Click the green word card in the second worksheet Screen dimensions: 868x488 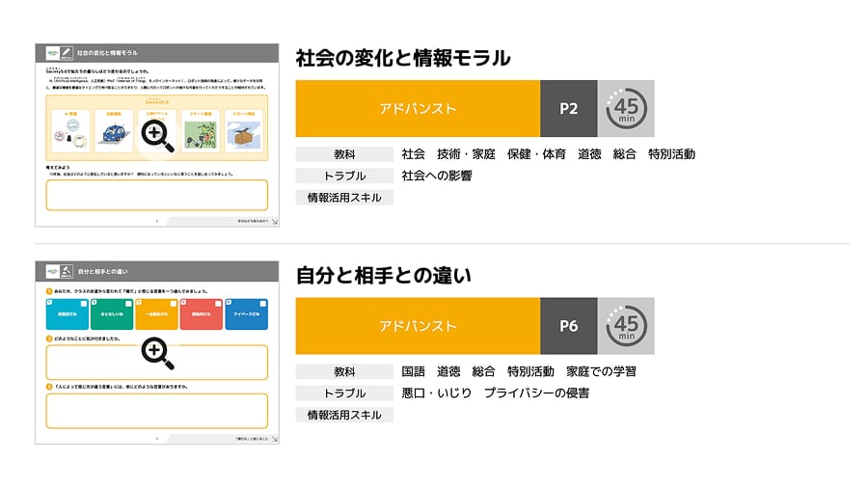point(112,314)
